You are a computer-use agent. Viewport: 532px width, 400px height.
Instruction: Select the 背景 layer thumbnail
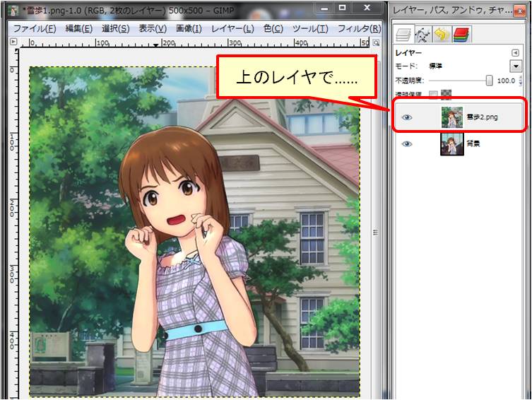(x=452, y=144)
